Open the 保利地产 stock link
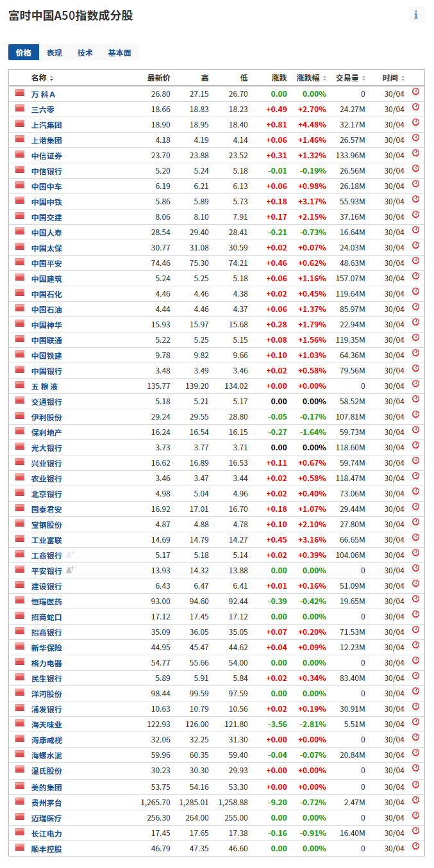 (x=47, y=432)
